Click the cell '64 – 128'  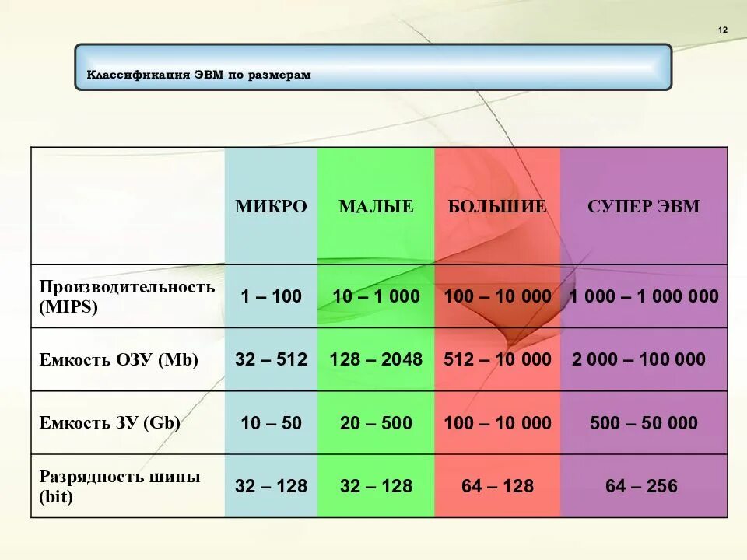497,486
